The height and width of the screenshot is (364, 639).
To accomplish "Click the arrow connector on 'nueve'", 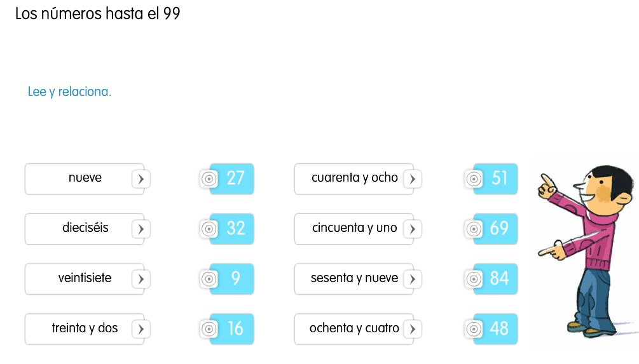I will click(141, 179).
